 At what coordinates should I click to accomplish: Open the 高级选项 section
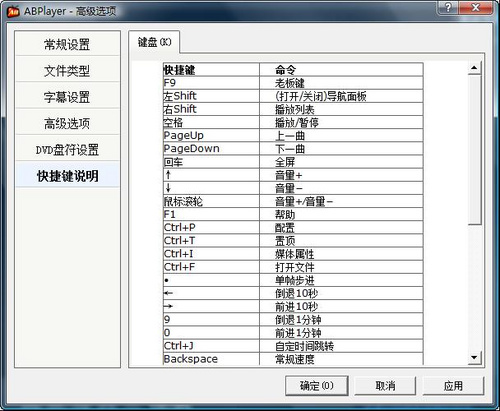point(67,123)
